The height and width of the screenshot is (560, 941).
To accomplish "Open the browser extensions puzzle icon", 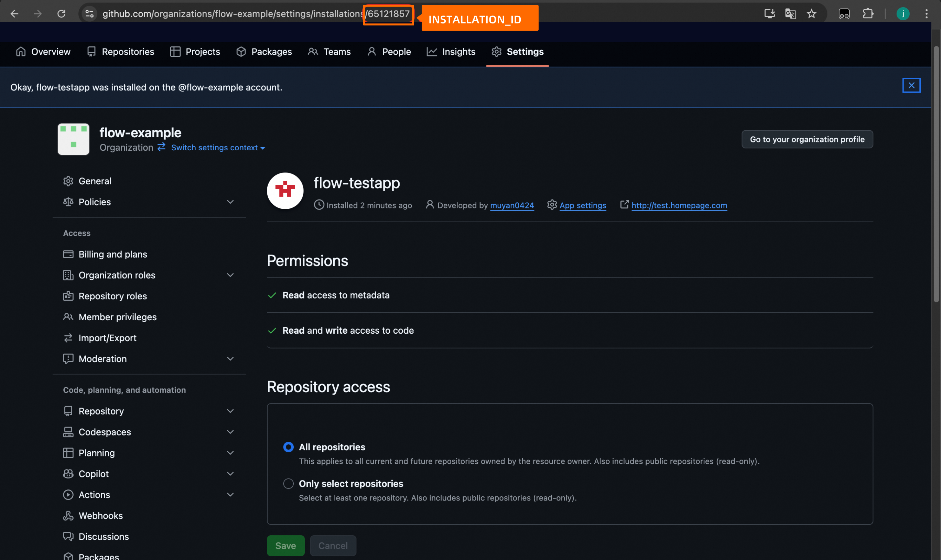I will click(868, 14).
